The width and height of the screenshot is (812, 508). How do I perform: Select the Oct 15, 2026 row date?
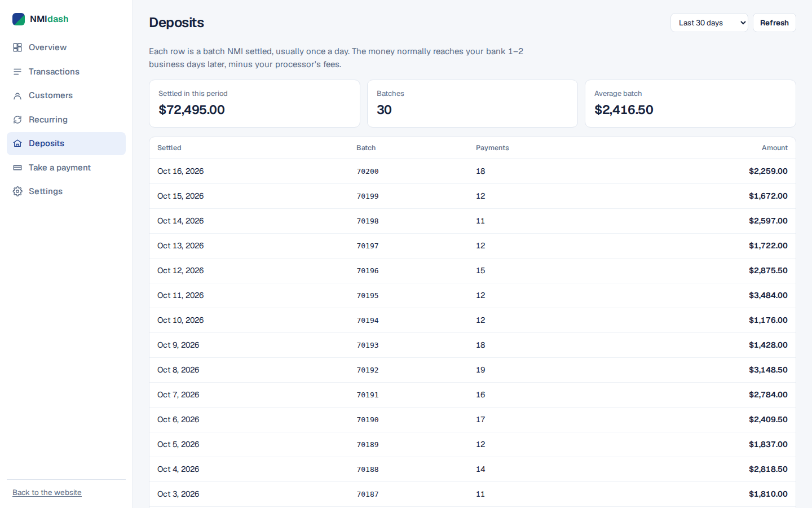[x=180, y=196]
